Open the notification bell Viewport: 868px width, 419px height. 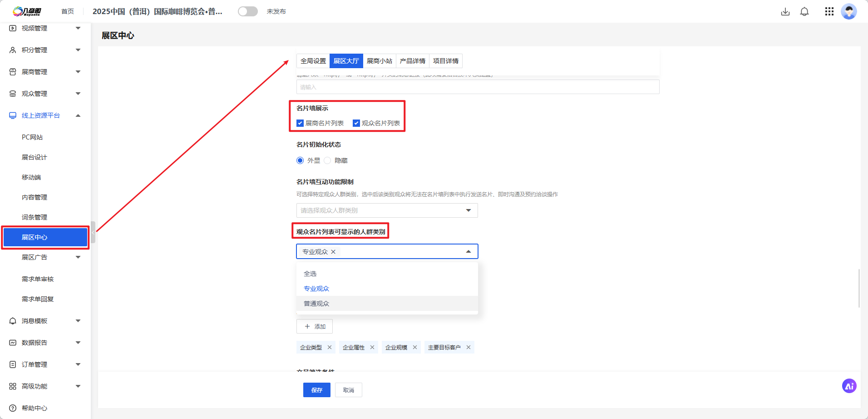[x=804, y=12]
